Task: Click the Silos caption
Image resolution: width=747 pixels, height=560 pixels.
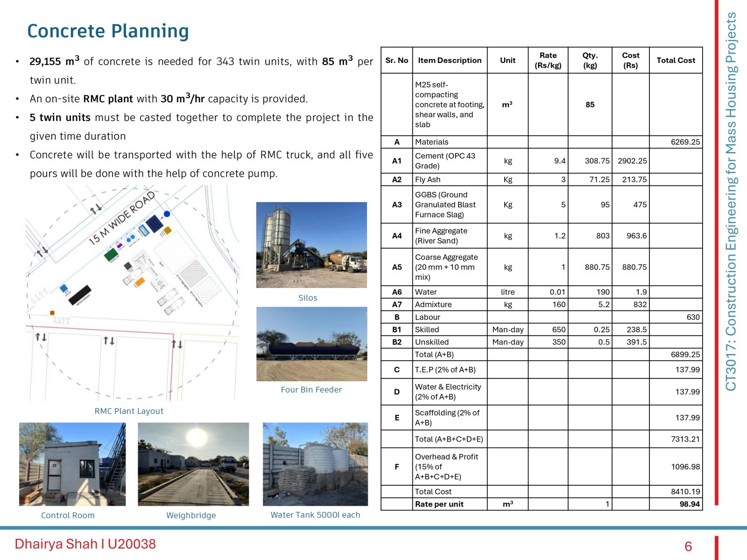Action: pos(308,298)
